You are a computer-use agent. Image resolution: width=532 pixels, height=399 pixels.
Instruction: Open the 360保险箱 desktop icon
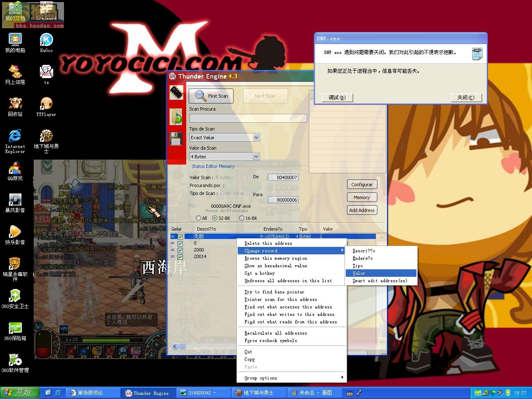pos(15,331)
